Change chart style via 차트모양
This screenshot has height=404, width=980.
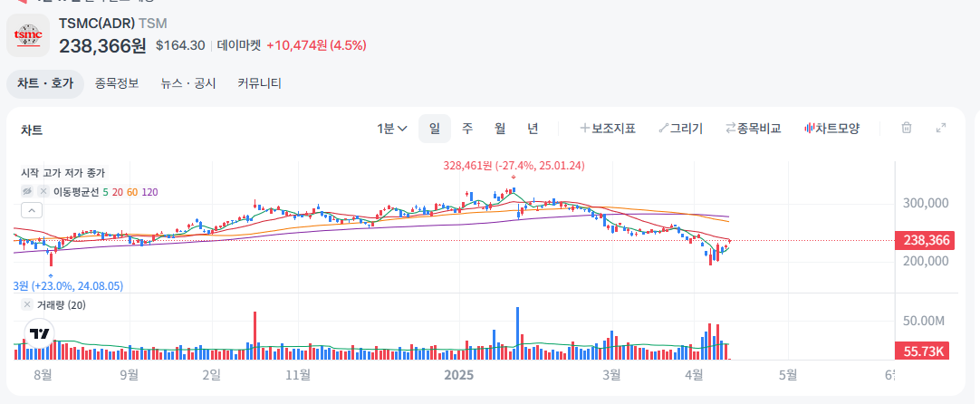point(831,129)
